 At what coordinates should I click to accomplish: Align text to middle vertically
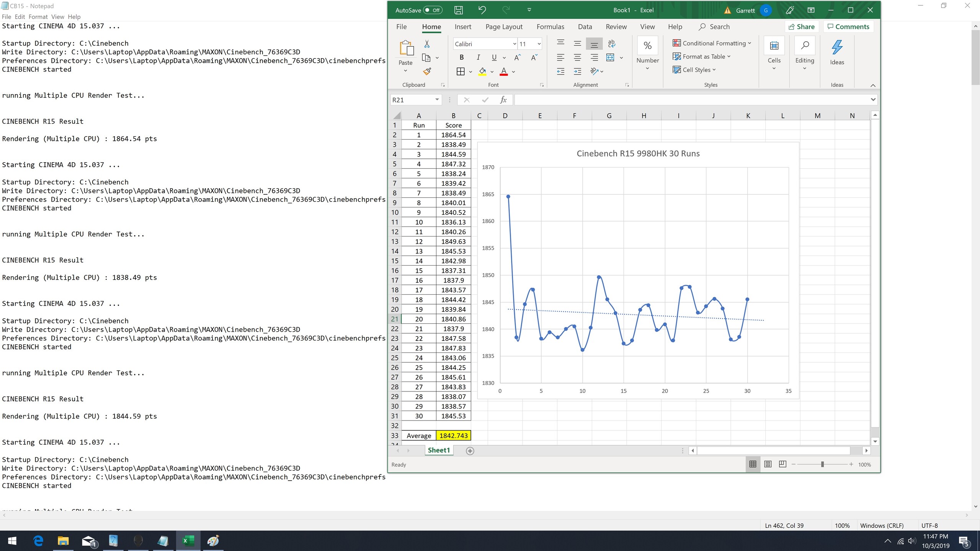point(577,44)
